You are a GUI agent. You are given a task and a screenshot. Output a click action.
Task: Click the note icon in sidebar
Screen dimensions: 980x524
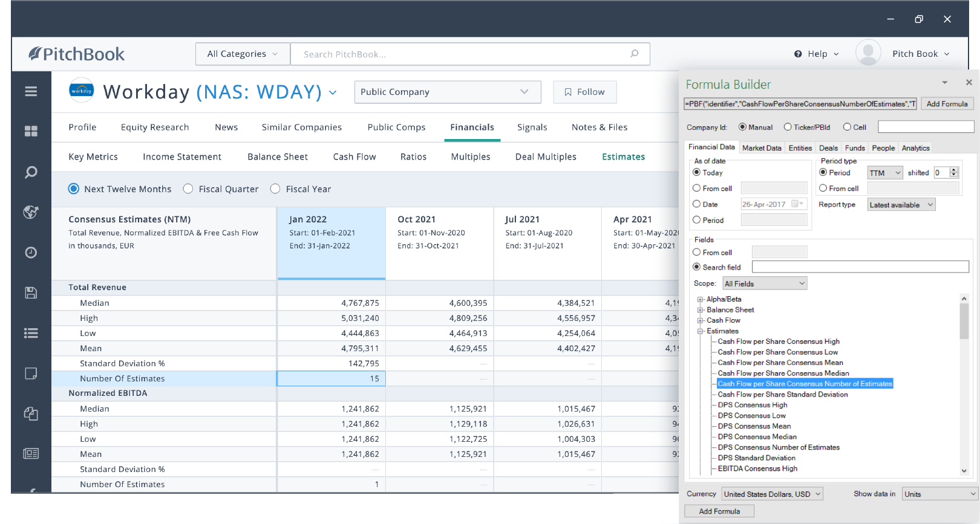click(x=31, y=374)
